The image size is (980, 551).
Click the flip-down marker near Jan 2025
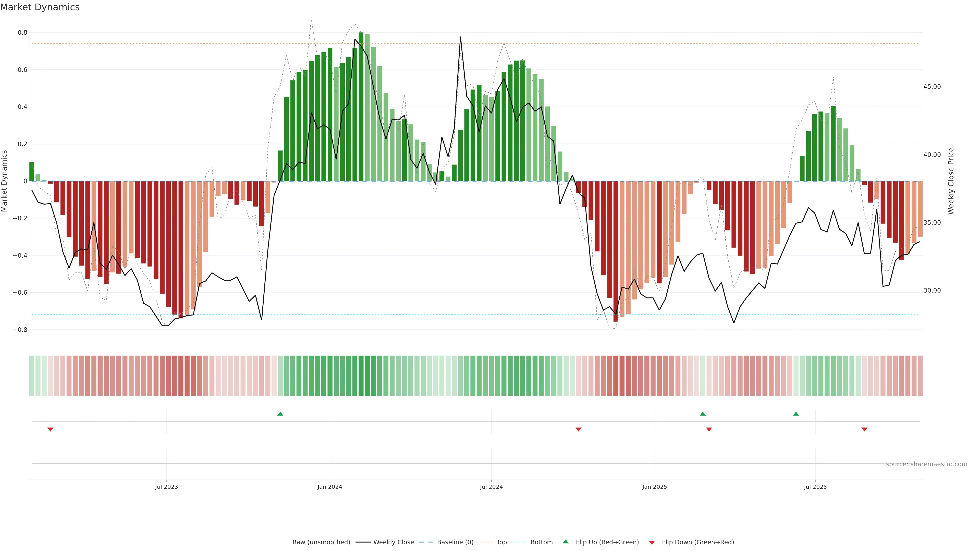coord(709,429)
